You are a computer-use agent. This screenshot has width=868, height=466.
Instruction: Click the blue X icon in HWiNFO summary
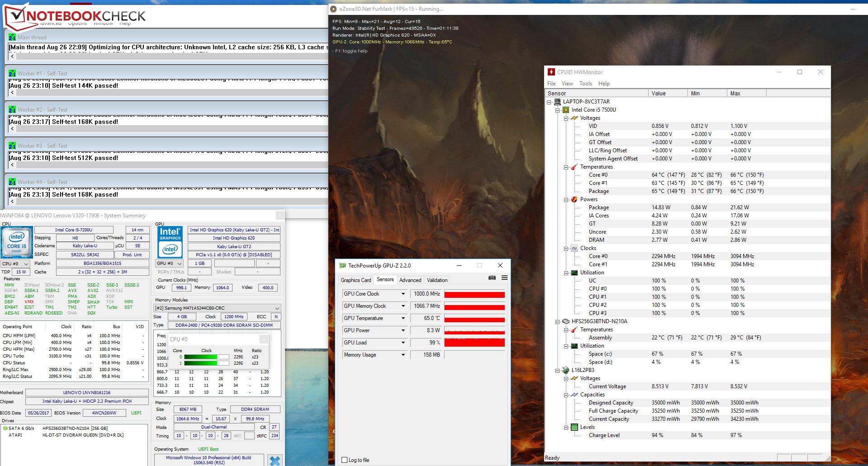point(275,460)
